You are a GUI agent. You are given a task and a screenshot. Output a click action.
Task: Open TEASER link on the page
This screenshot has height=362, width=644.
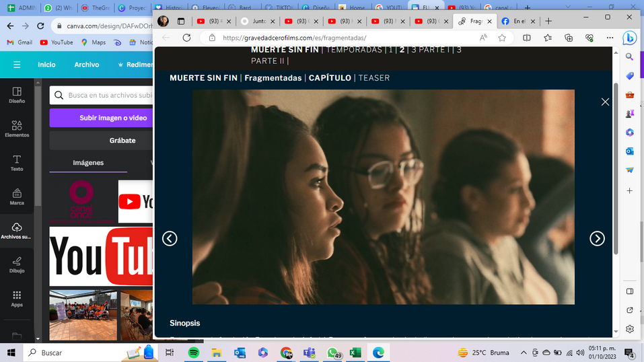pos(373,77)
